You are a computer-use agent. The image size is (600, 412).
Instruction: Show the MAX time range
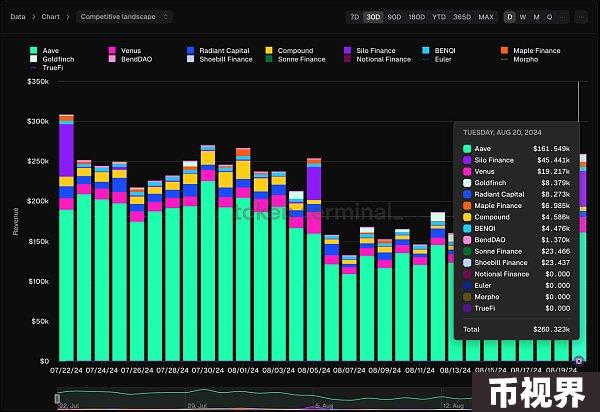(x=486, y=17)
